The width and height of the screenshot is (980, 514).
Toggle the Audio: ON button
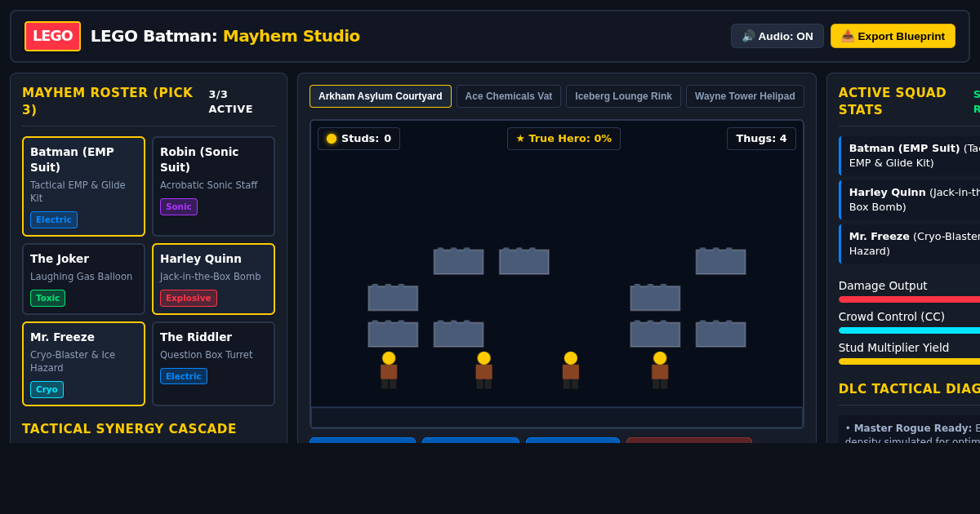[777, 36]
